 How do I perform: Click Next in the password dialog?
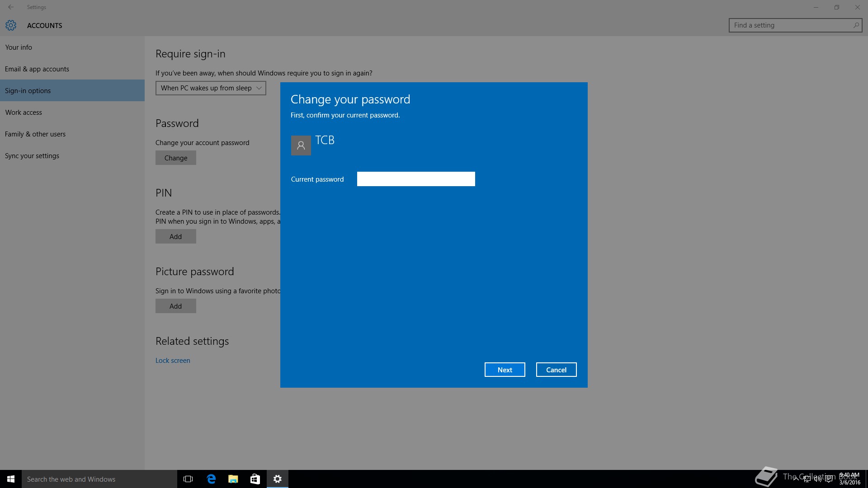pyautogui.click(x=505, y=370)
